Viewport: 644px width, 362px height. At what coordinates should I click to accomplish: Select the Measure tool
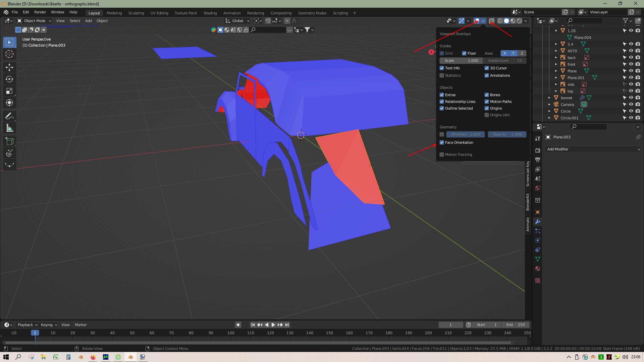(x=9, y=128)
